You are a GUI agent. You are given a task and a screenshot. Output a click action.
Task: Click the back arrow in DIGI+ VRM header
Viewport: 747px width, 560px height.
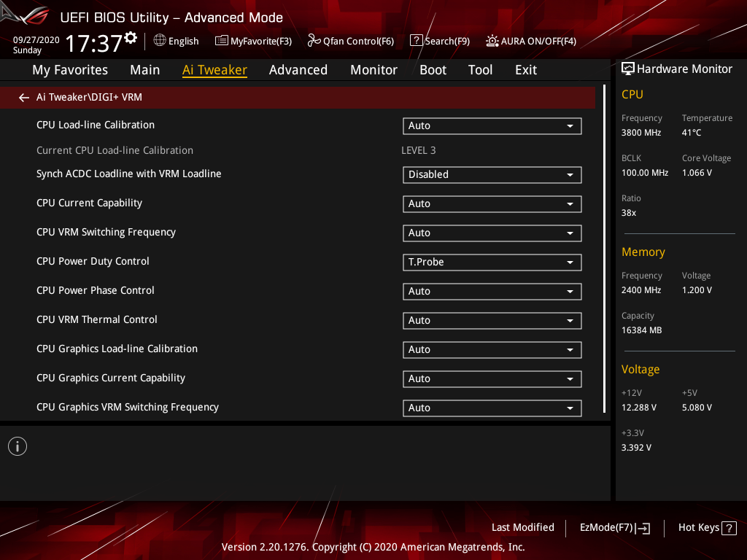(24, 98)
